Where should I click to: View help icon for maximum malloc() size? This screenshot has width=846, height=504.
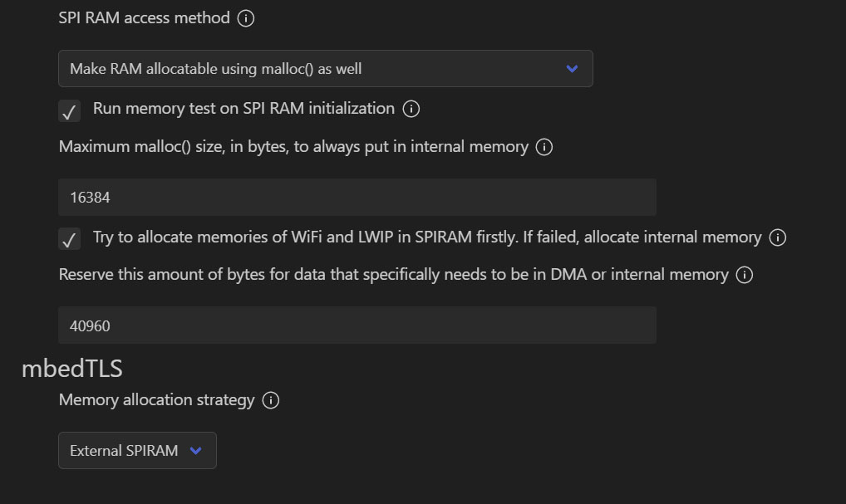[x=544, y=146]
